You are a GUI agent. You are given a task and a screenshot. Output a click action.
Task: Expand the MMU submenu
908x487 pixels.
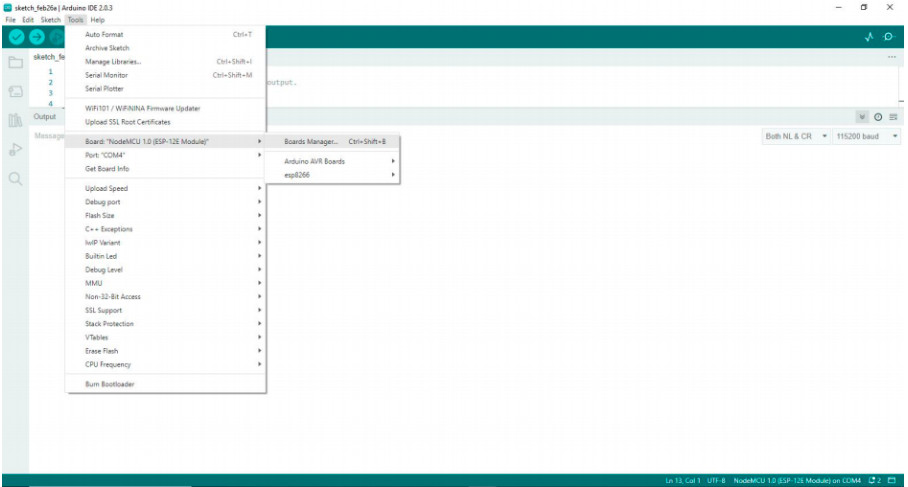(166, 283)
